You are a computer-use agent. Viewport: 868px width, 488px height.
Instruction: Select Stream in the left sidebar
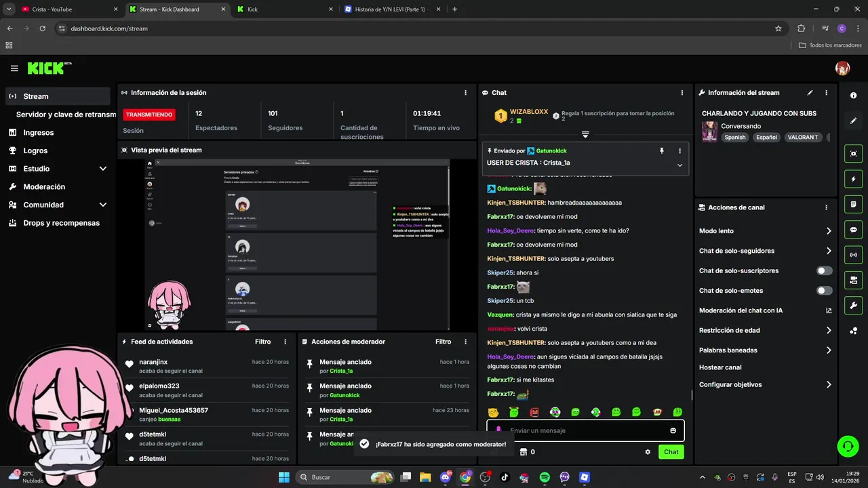coord(58,96)
